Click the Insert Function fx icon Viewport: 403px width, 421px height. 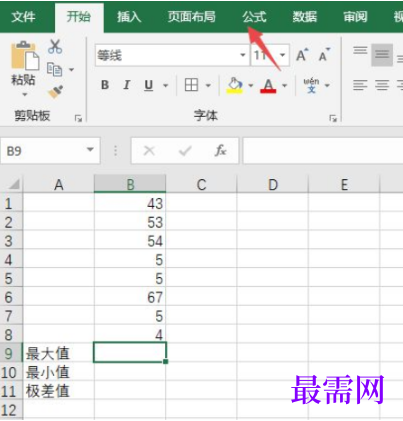[x=220, y=151]
